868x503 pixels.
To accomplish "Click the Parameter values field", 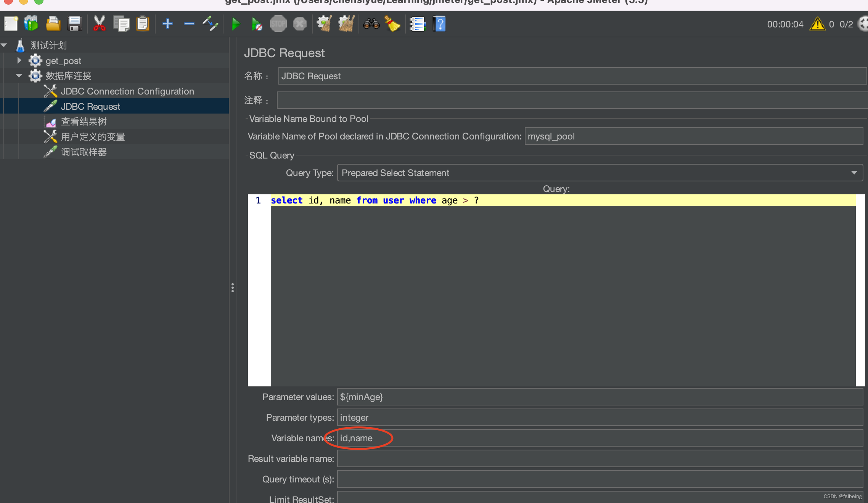I will (x=600, y=397).
